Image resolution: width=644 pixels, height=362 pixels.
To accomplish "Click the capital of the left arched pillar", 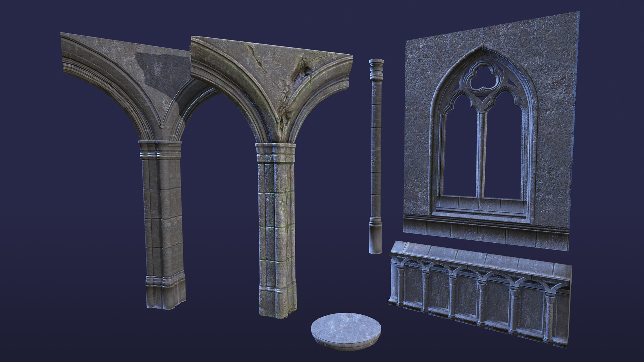I will pos(160,150).
